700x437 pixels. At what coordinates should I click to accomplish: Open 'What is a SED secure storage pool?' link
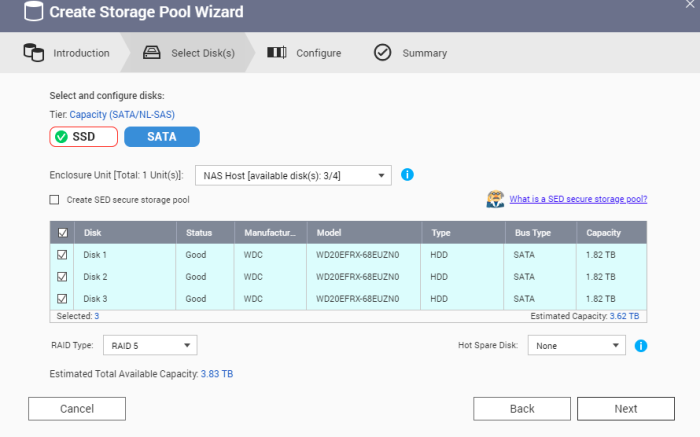tap(578, 199)
